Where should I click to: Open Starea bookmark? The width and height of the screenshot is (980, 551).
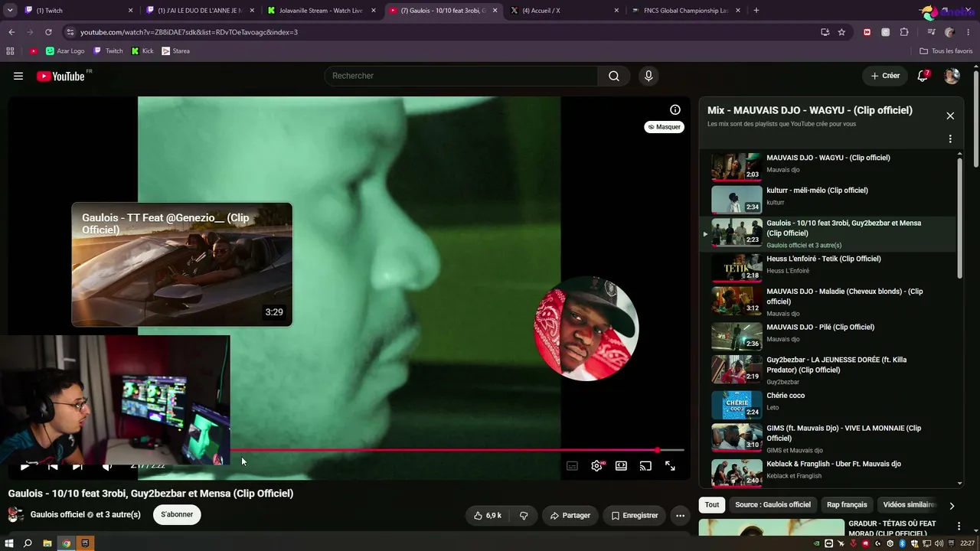tap(176, 51)
